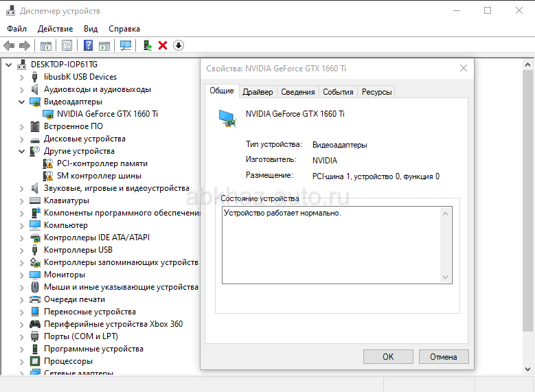Click the Update driver toolbar icon
The height and width of the screenshot is (392, 535).
[147, 46]
